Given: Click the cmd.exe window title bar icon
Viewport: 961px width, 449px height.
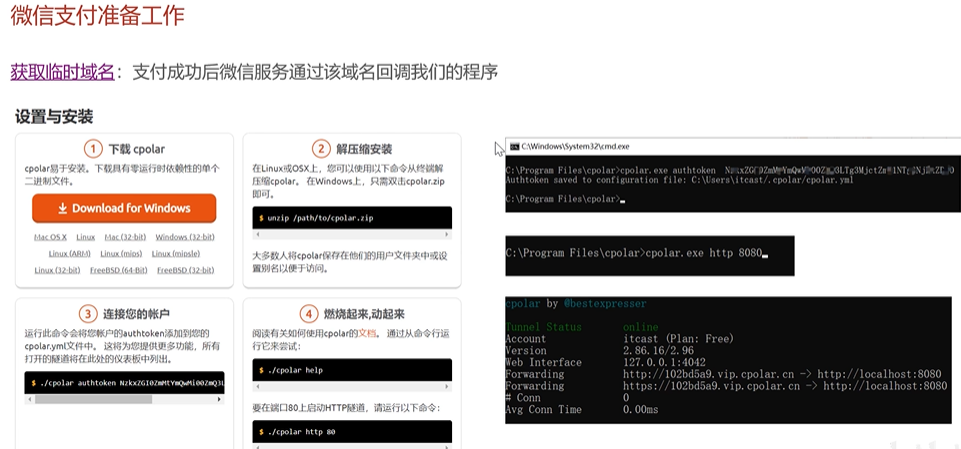Looking at the screenshot, I should pyautogui.click(x=515, y=146).
